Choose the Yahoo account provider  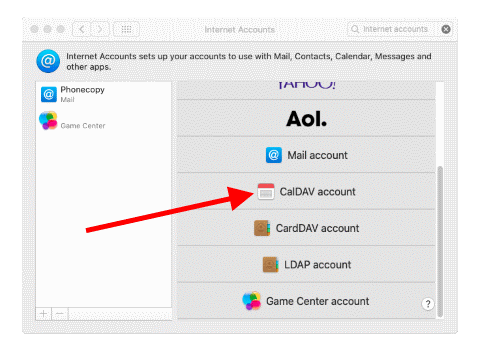306,90
